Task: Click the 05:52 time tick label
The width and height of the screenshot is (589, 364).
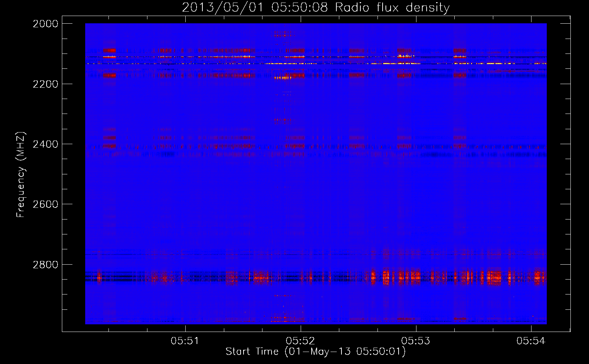Action: point(300,341)
